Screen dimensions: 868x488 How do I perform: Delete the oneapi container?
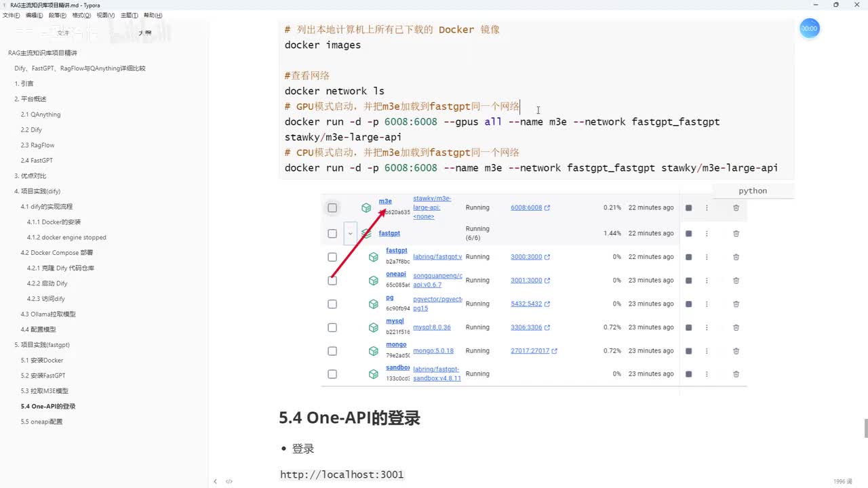[736, 281]
